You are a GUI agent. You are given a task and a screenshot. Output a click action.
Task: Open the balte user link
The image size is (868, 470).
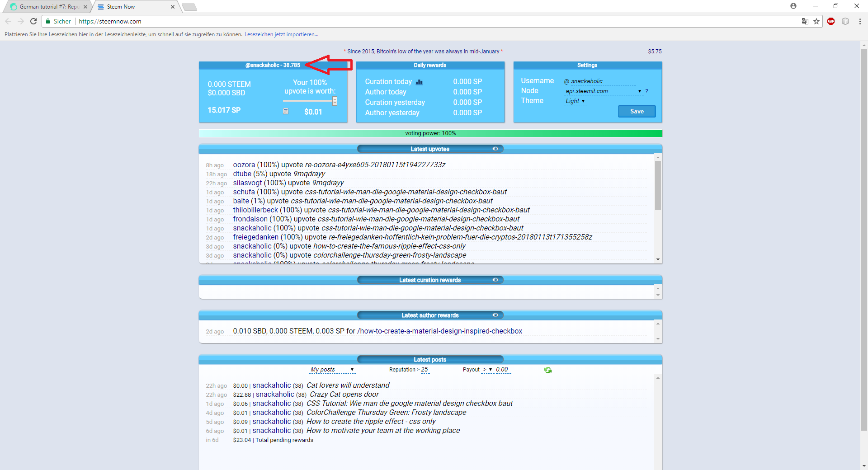241,201
